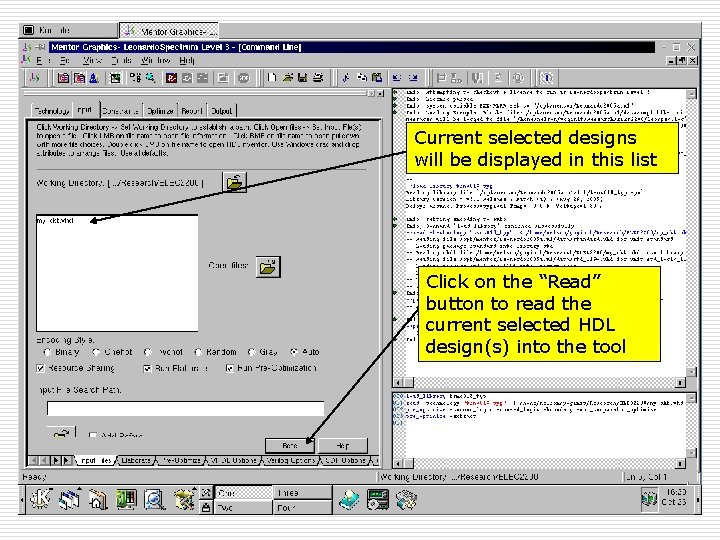Image resolution: width=720 pixels, height=540 pixels.
Task: Select the Onehot encoding radio button
Action: 96,352
